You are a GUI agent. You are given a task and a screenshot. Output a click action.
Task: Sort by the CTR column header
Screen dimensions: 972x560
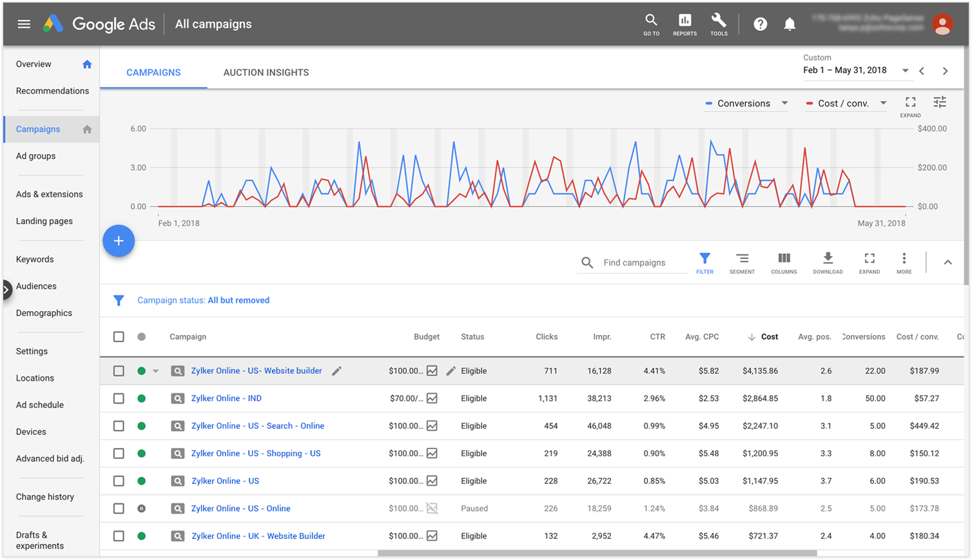click(657, 337)
